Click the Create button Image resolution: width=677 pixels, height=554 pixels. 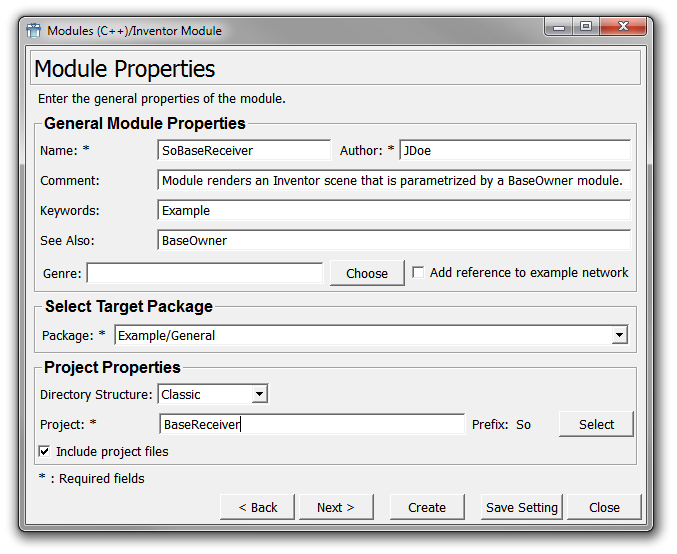click(427, 507)
